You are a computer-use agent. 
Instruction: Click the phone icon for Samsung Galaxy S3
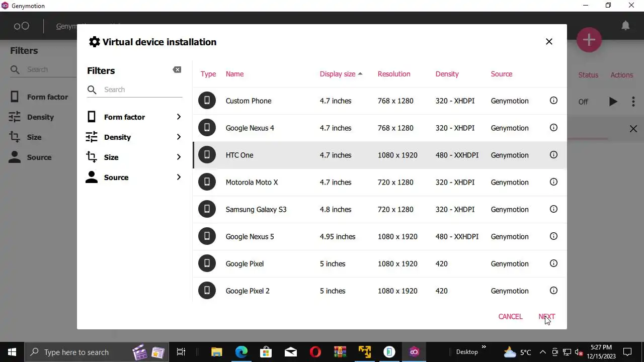(207, 209)
